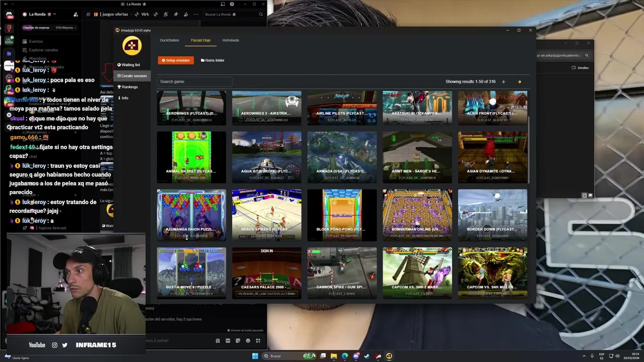Select the Bomberman Online game thumbnail
Screen dimensions: 644x362
pos(417,215)
